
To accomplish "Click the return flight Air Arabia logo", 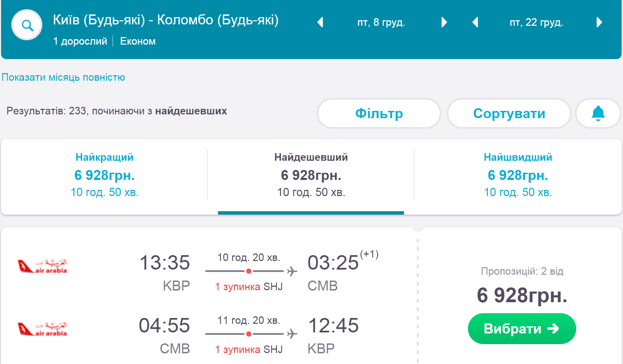I will pos(42,329).
